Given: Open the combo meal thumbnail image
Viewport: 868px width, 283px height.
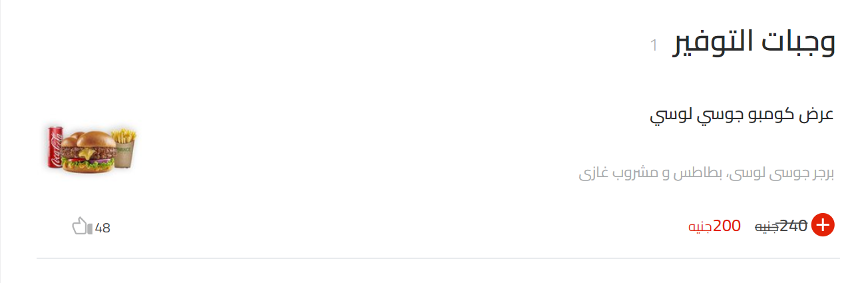Looking at the screenshot, I should tap(92, 148).
